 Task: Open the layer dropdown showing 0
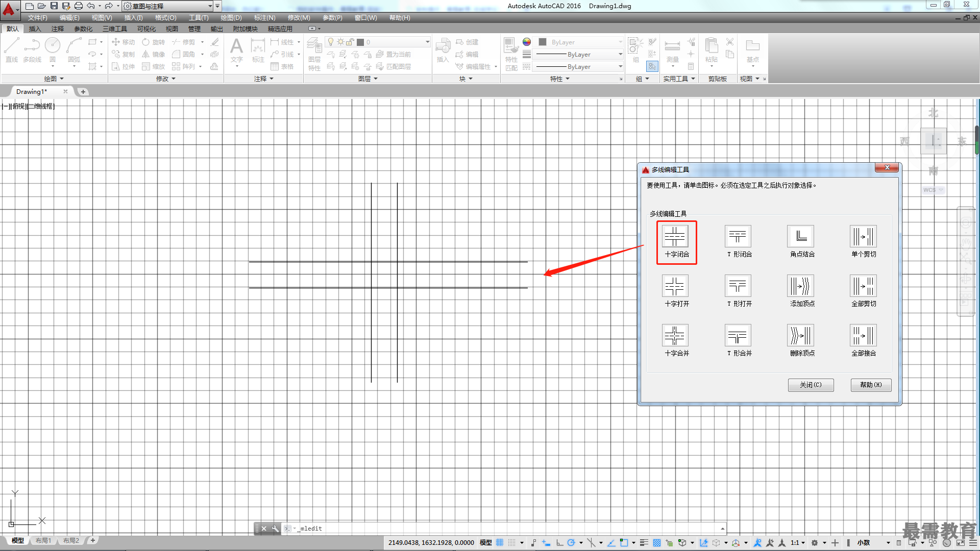[x=379, y=42]
